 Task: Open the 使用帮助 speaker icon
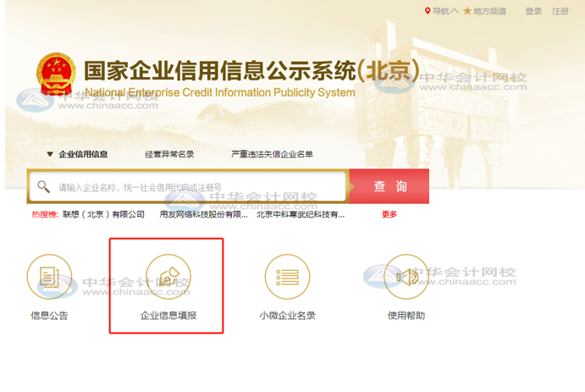point(406,277)
